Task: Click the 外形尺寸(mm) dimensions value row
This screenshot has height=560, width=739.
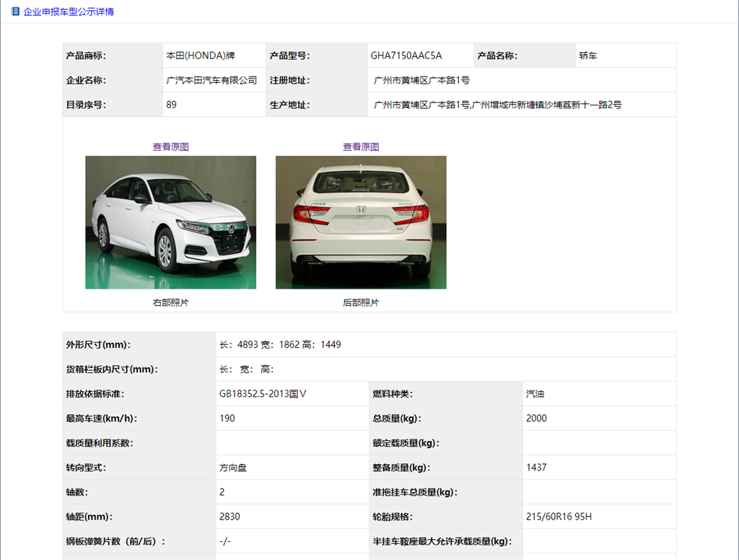Action: [x=280, y=345]
